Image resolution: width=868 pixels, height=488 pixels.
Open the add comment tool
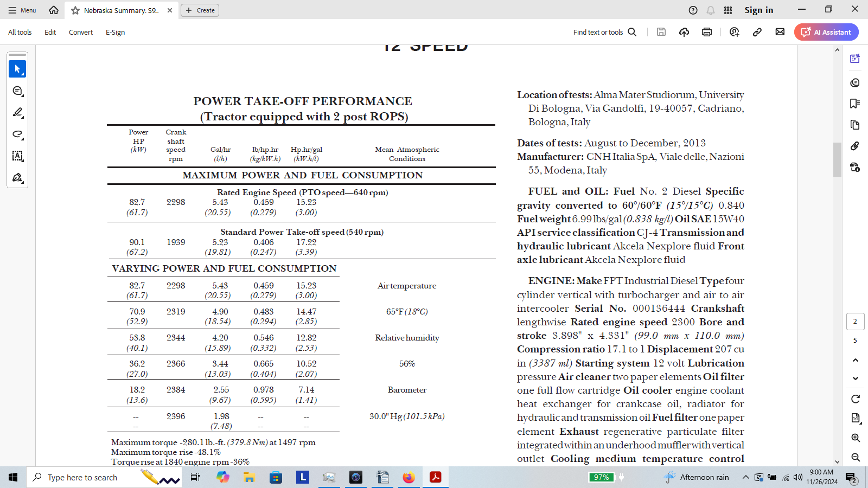click(x=17, y=91)
